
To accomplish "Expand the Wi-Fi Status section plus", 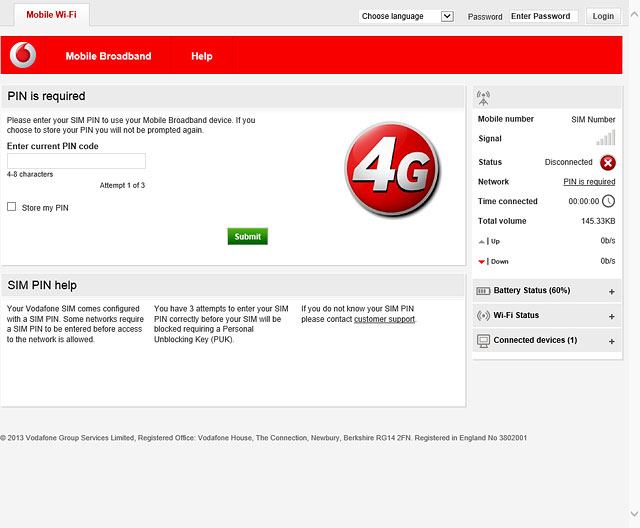I will [611, 317].
